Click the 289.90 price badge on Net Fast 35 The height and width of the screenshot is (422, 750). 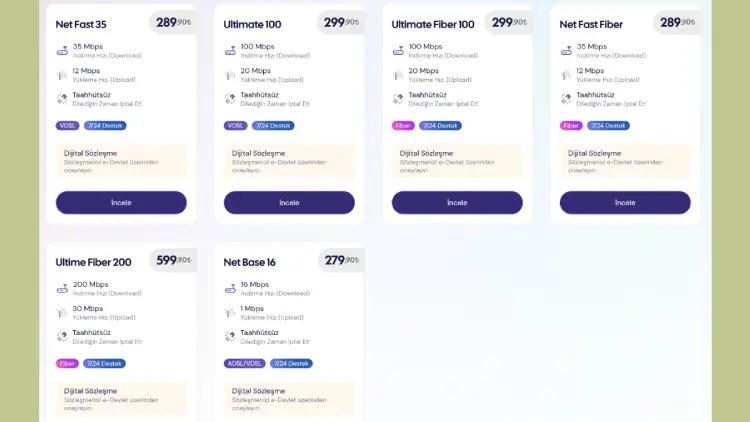(173, 22)
